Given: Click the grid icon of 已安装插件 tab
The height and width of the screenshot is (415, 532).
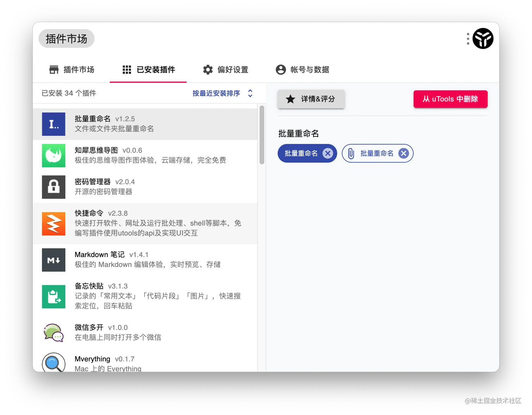Looking at the screenshot, I should pos(127,70).
